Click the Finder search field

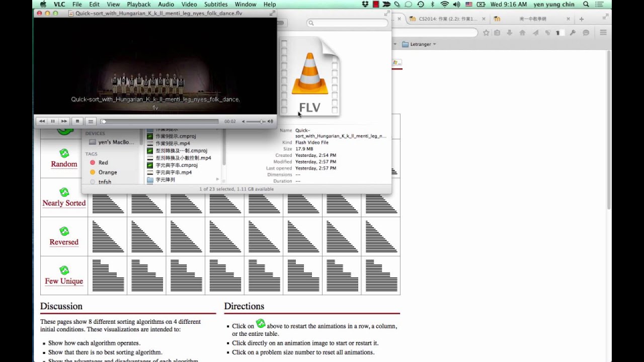pyautogui.click(x=348, y=23)
